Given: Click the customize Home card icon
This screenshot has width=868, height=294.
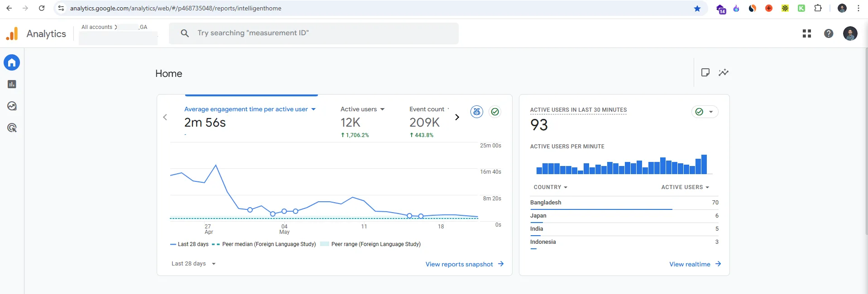Looking at the screenshot, I should [x=705, y=72].
